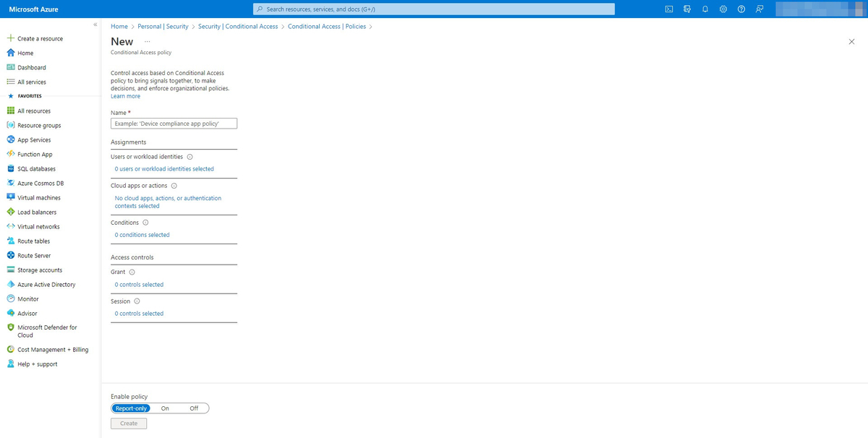Click the App Services icon
The image size is (868, 438).
coord(11,139)
